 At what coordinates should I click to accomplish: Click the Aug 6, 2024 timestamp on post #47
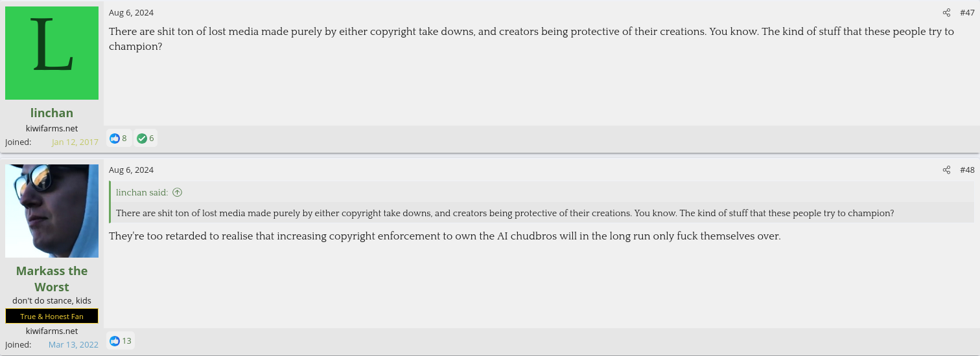[x=131, y=13]
